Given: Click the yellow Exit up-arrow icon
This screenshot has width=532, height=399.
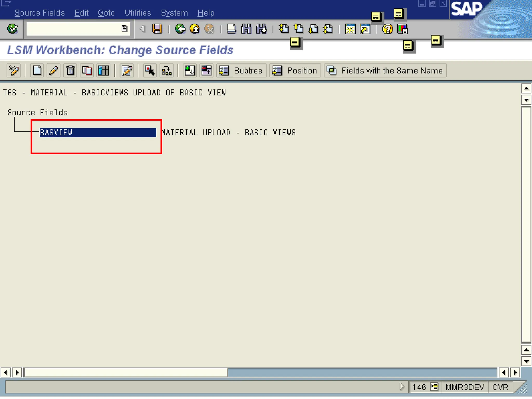Looking at the screenshot, I should (x=195, y=29).
